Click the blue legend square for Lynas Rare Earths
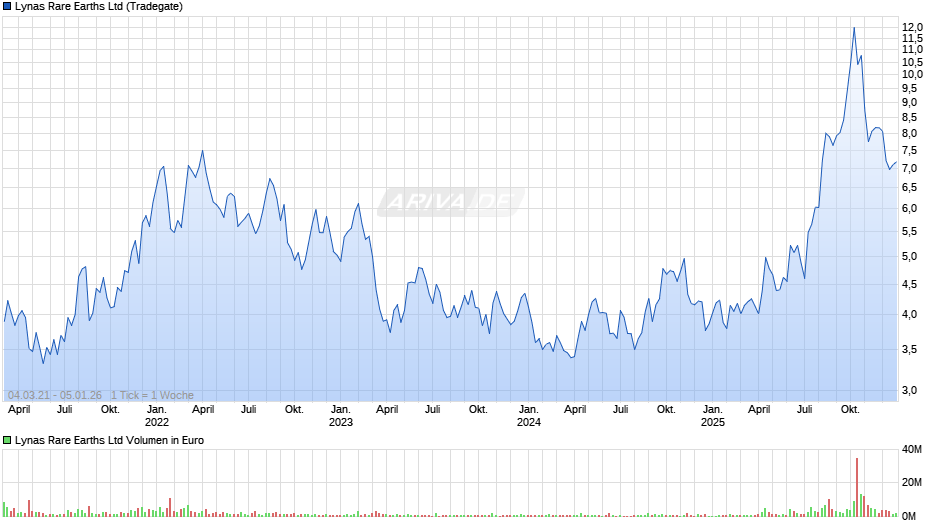 [x=7, y=7]
